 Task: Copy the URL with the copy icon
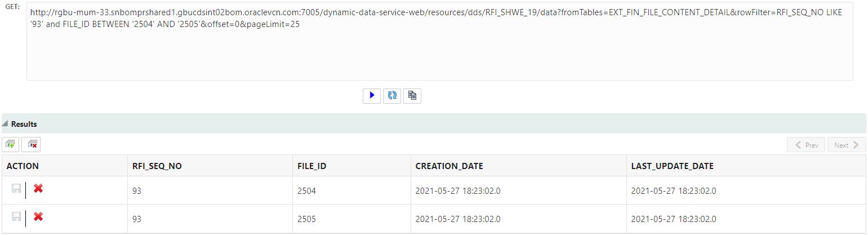click(412, 96)
